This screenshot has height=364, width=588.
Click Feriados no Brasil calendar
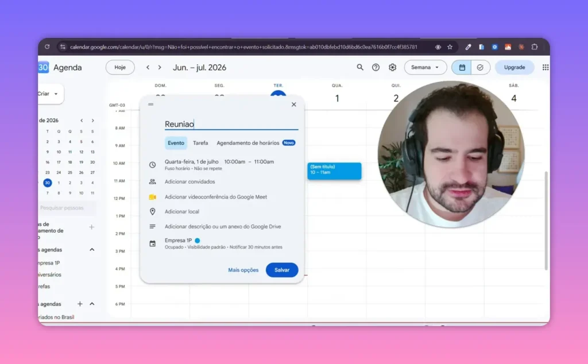56,317
